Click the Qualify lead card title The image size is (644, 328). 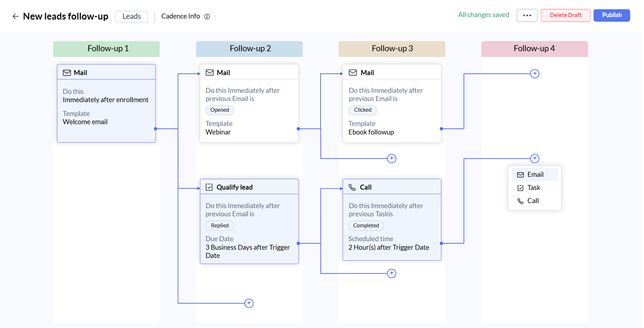(x=235, y=187)
